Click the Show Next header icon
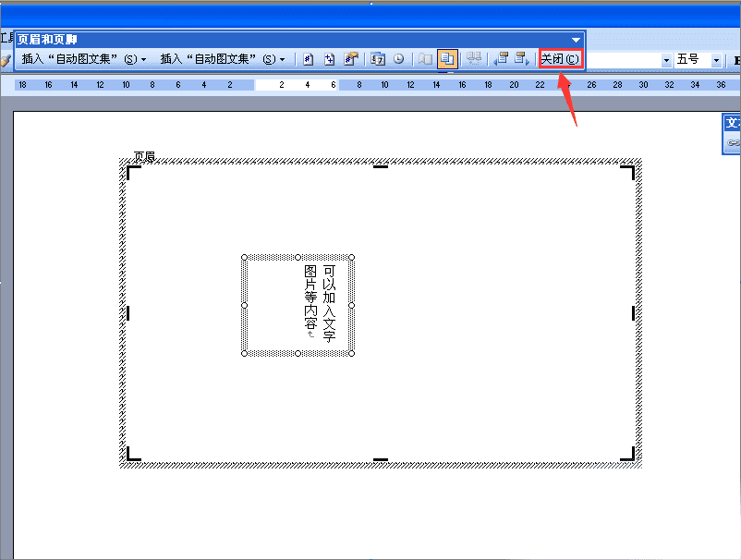The height and width of the screenshot is (560, 741). click(x=522, y=58)
